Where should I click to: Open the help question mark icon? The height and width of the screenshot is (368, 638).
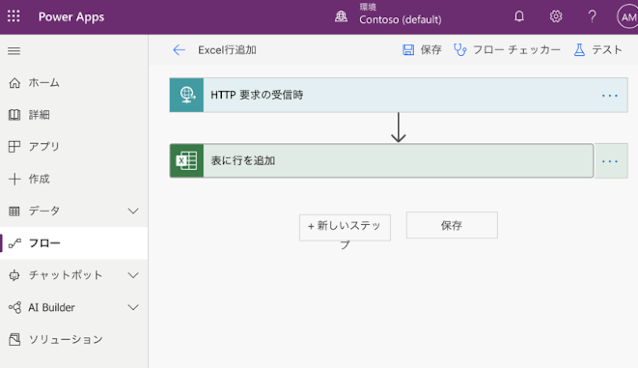click(592, 16)
